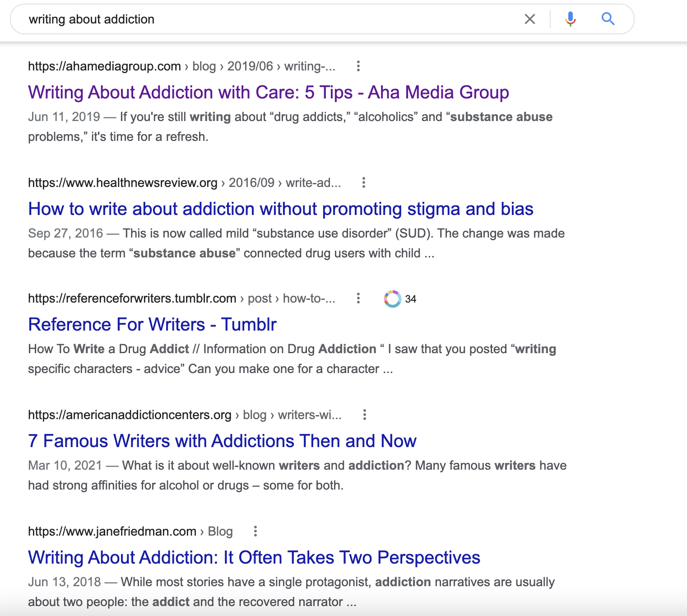Open 'How to write about addiction without promoting stigma' link
The width and height of the screenshot is (687, 616).
[281, 209]
